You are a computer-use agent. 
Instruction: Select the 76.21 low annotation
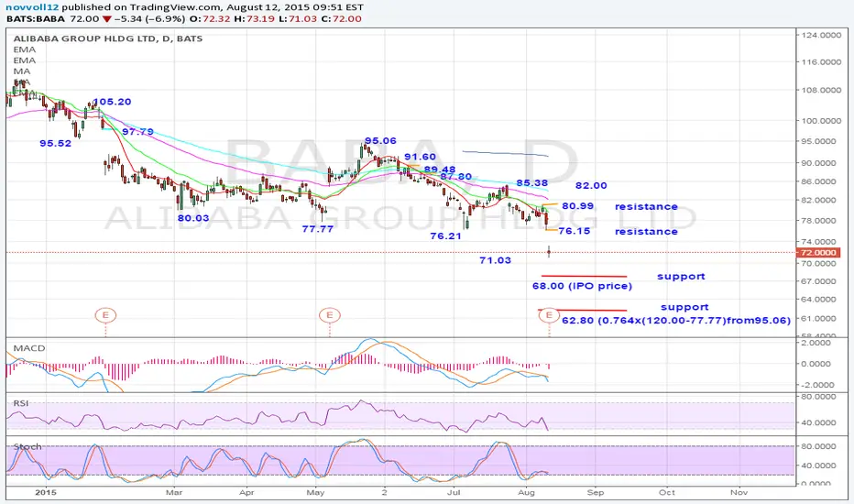[445, 236]
